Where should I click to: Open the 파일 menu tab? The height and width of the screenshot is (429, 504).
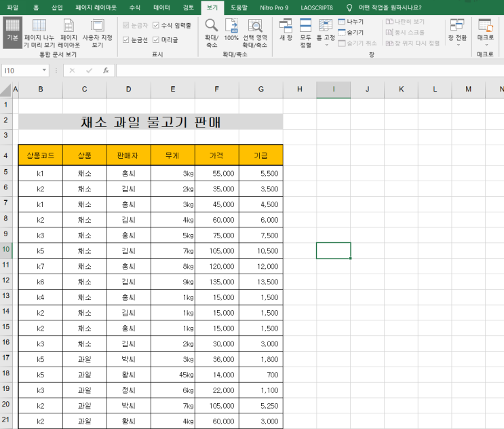tap(13, 7)
